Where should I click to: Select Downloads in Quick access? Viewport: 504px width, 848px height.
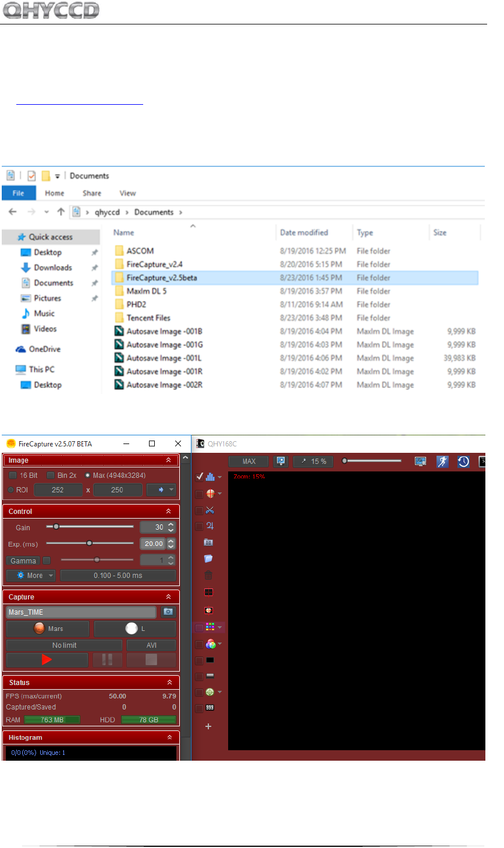53,268
